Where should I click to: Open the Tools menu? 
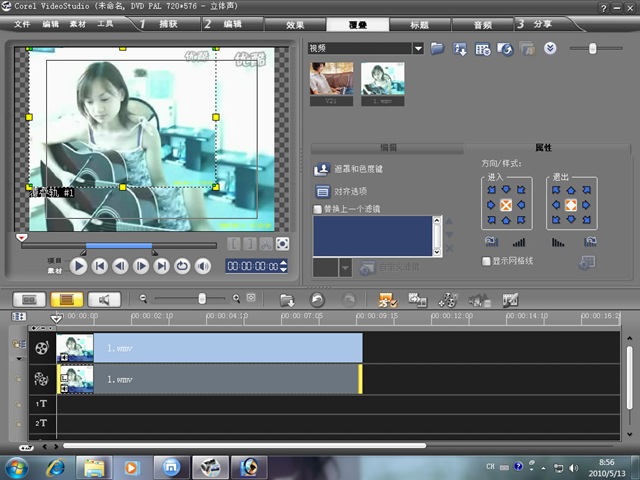pyautogui.click(x=105, y=22)
